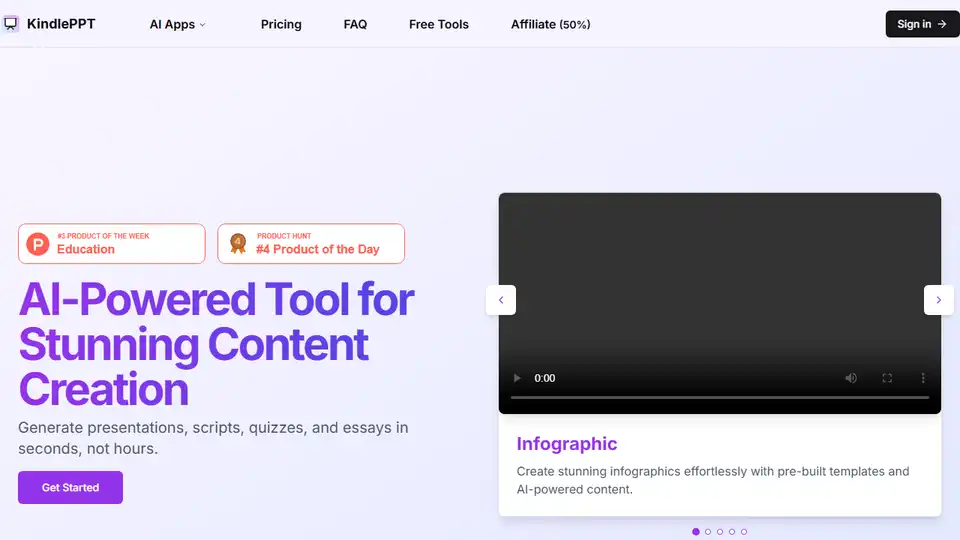Open the Free Tools page
The height and width of the screenshot is (540, 960).
coord(438,24)
